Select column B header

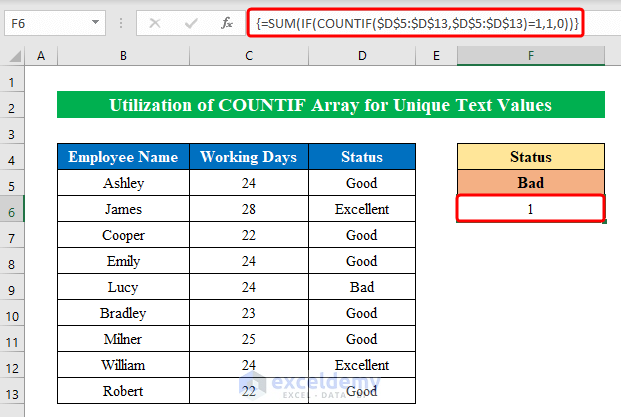point(123,58)
